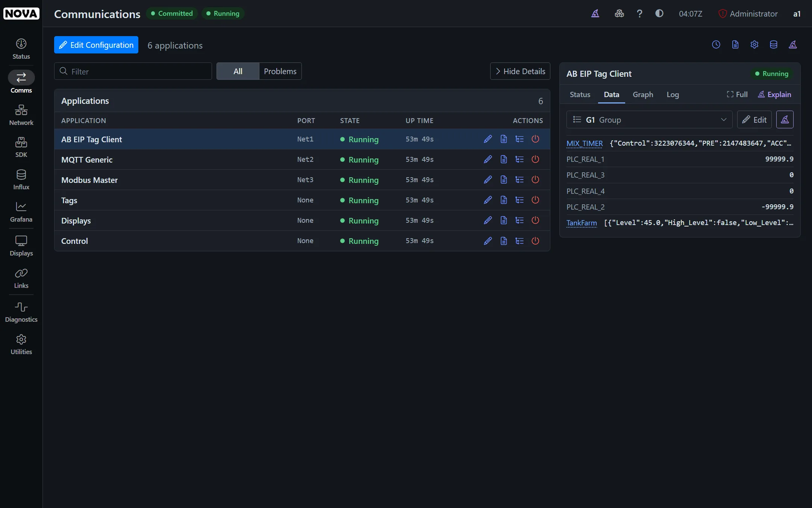The image size is (812, 508).
Task: Open the Grafana sidebar page
Action: (x=21, y=212)
